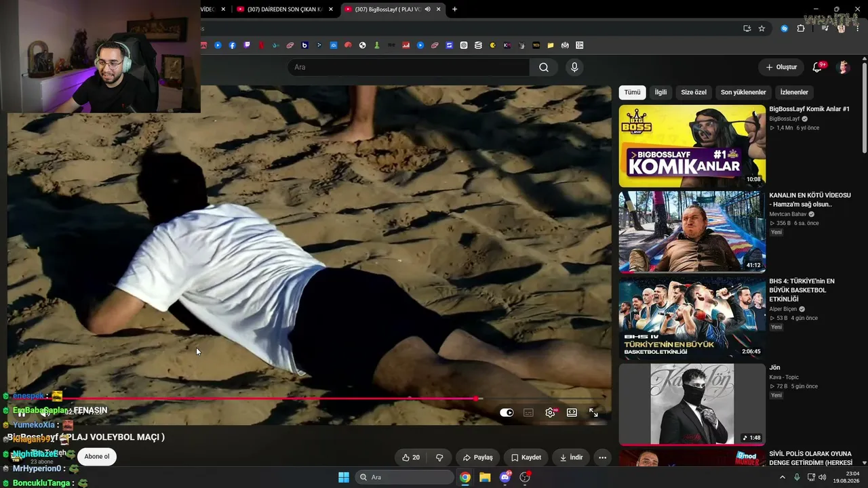Focus the Windows taskbar Ara search box
The width and height of the screenshot is (868, 488).
[x=405, y=477]
